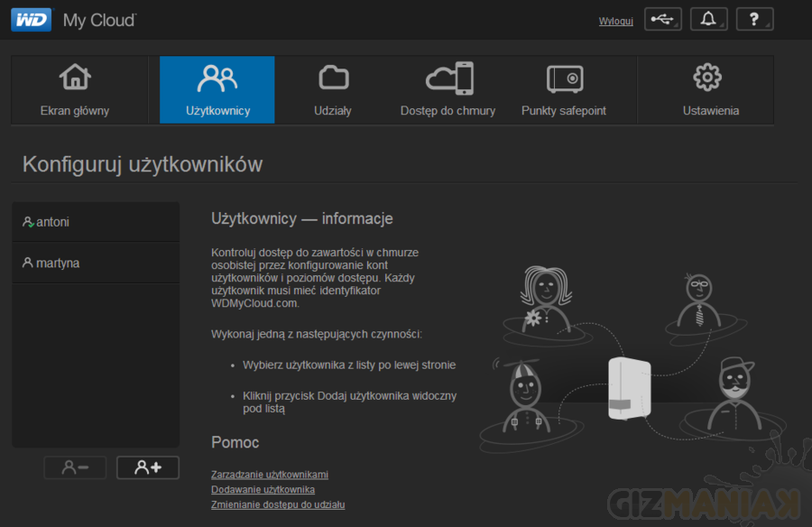Image resolution: width=812 pixels, height=527 pixels.
Task: Switch to the Użytkownicy tab
Action: (217, 90)
